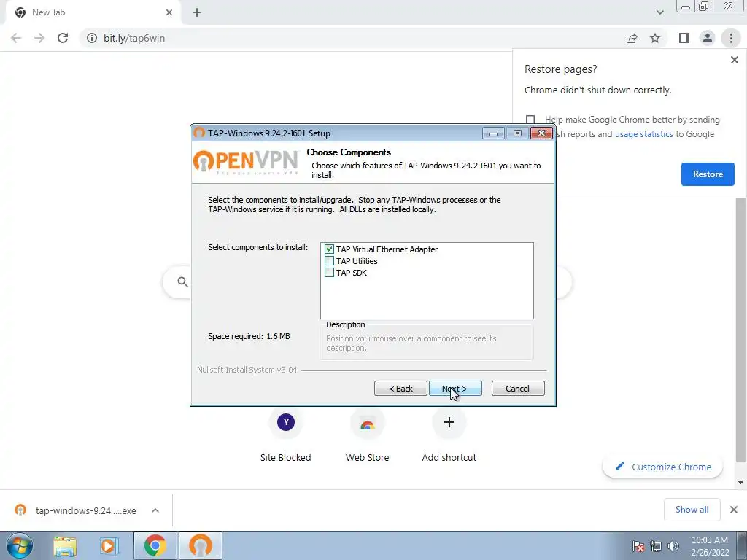The image size is (747, 560).
Task: Open the Customize Chrome panel
Action: [x=662, y=467]
